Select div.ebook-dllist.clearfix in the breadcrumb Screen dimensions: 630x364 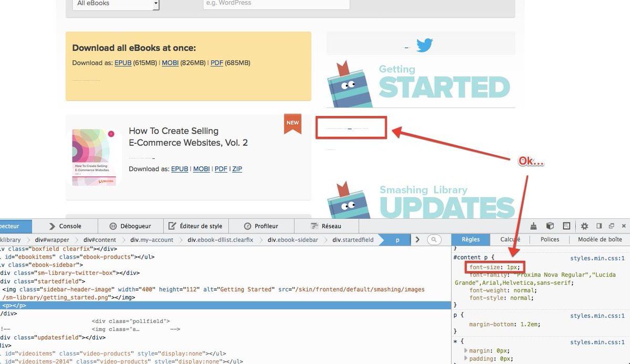coord(220,240)
